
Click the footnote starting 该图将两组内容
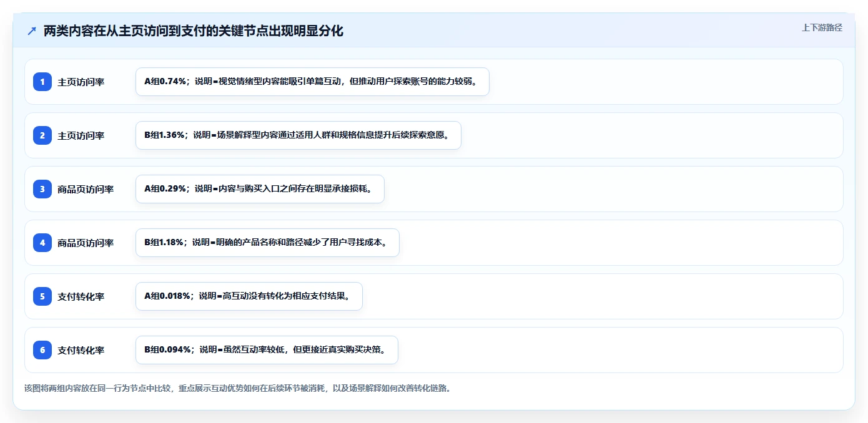tap(237, 388)
